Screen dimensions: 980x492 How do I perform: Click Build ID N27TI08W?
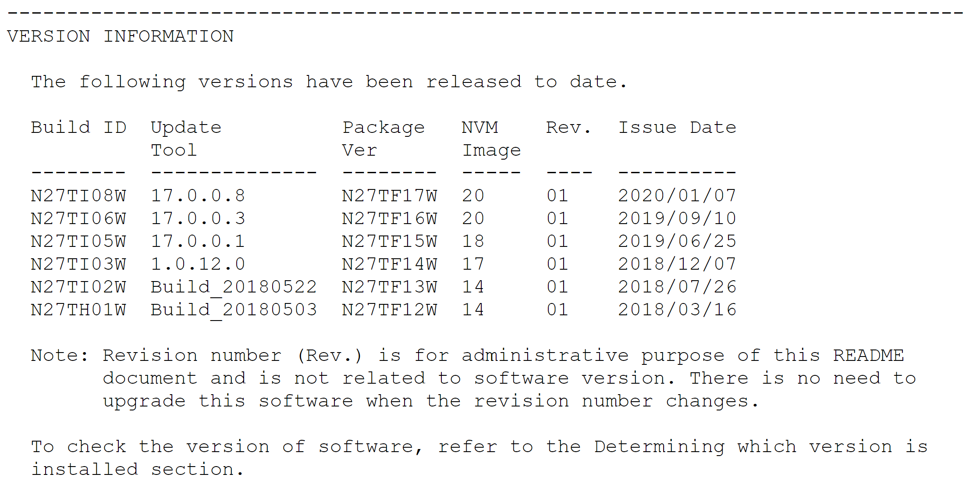[x=78, y=196]
